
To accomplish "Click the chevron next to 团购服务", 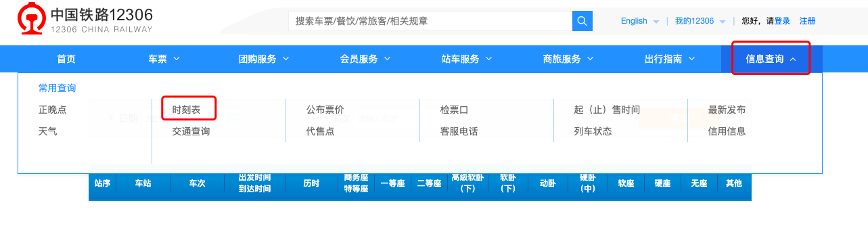I will pos(285,59).
